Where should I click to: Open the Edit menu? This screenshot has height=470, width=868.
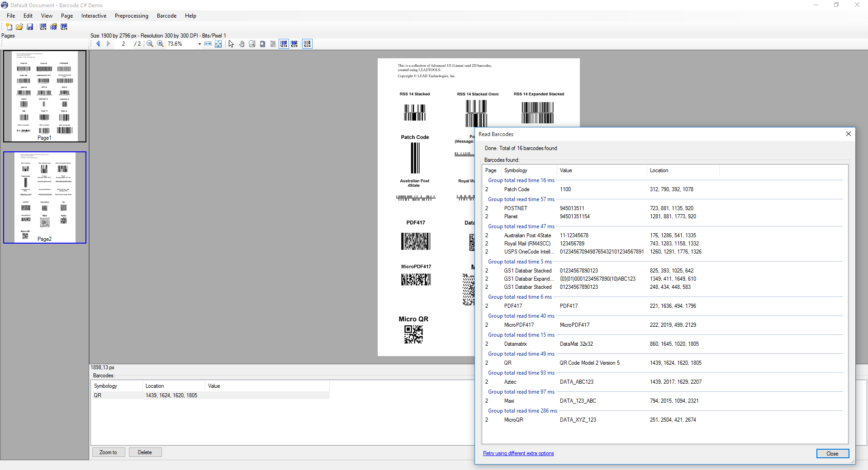coord(28,16)
